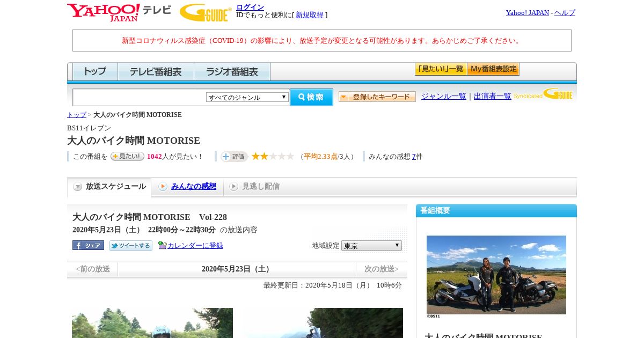
Task: Click the 番組概要 panel header
Action: point(496,210)
